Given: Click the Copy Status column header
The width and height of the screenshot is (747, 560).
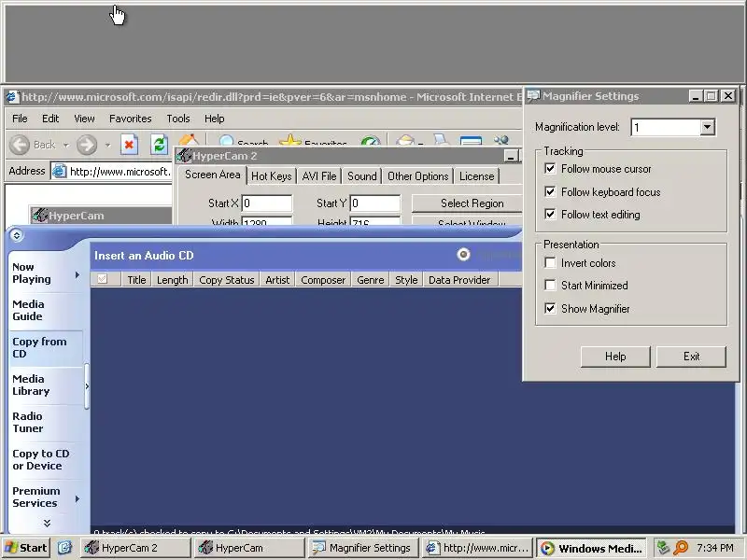Looking at the screenshot, I should 226,279.
